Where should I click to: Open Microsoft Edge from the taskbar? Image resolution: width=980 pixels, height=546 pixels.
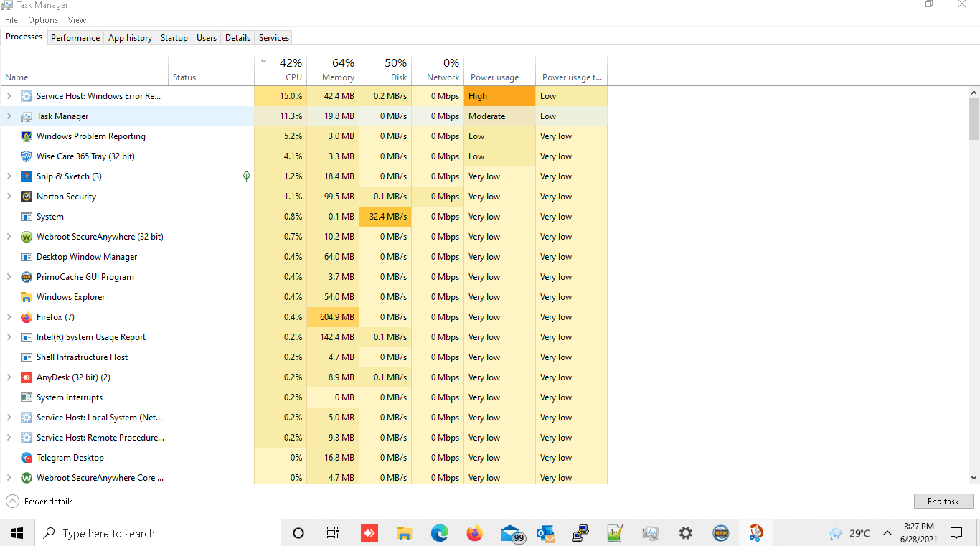tap(440, 533)
